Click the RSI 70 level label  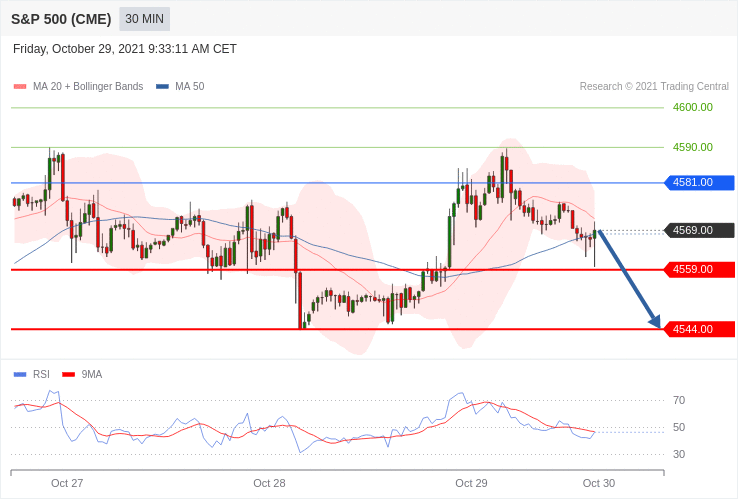(679, 401)
